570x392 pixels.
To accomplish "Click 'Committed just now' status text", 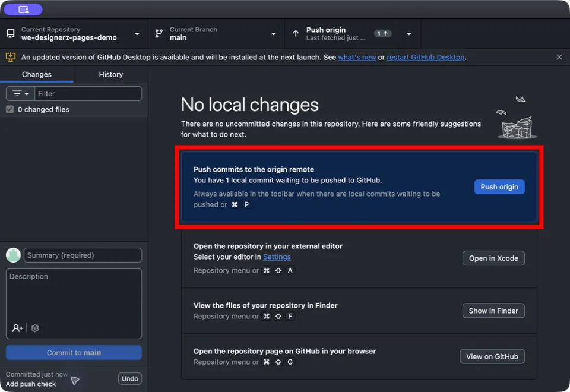I will click(x=37, y=374).
